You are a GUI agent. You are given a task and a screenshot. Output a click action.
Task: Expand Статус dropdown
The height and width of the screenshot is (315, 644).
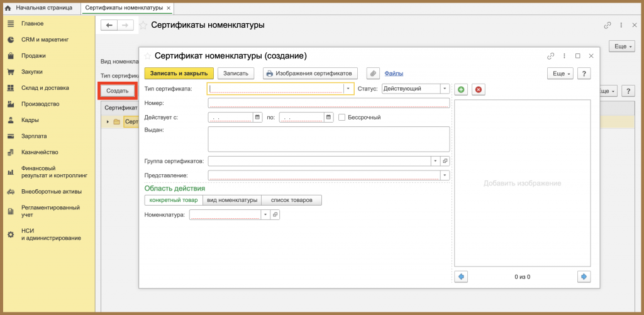[x=445, y=89]
